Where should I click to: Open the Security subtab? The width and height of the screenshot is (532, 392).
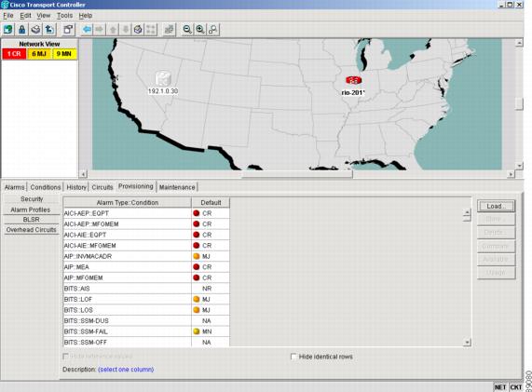tap(32, 199)
